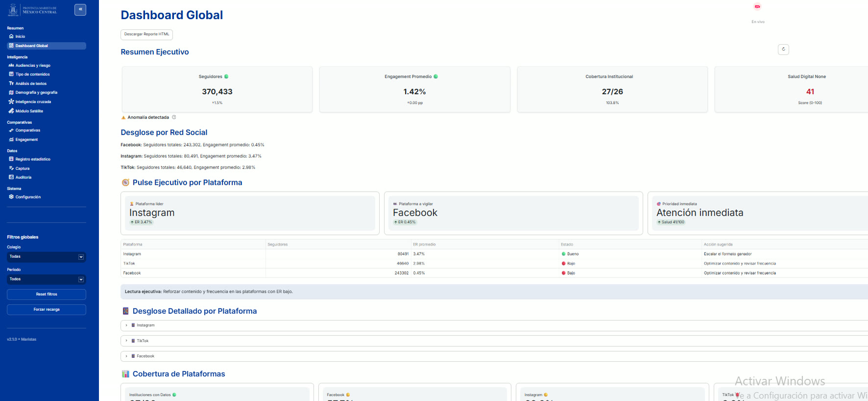
Task: Open Audiencias y riesgo via its people icon
Action: 11,65
